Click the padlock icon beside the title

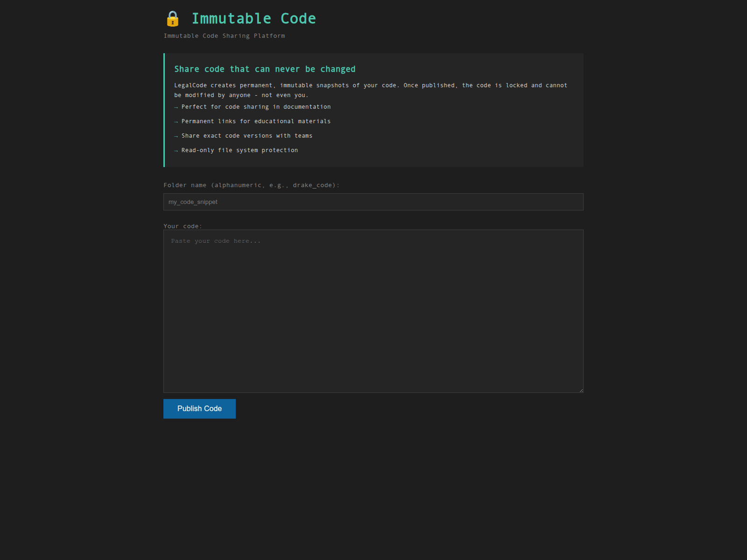coord(173,19)
